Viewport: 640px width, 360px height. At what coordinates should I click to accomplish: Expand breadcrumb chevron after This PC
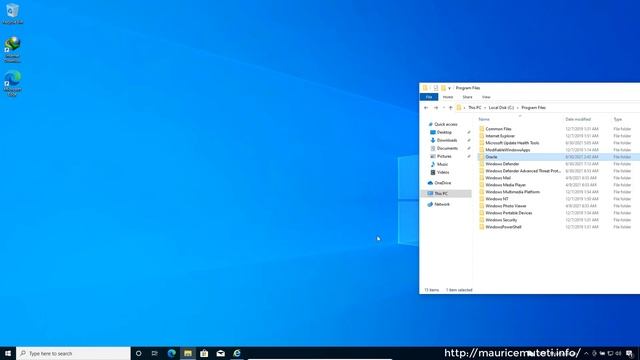(x=485, y=108)
